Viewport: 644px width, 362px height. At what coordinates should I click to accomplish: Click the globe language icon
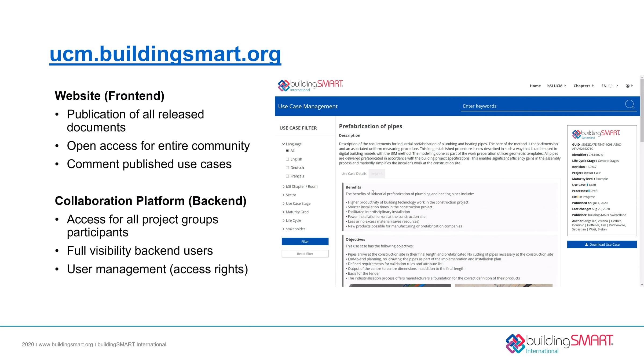click(610, 86)
